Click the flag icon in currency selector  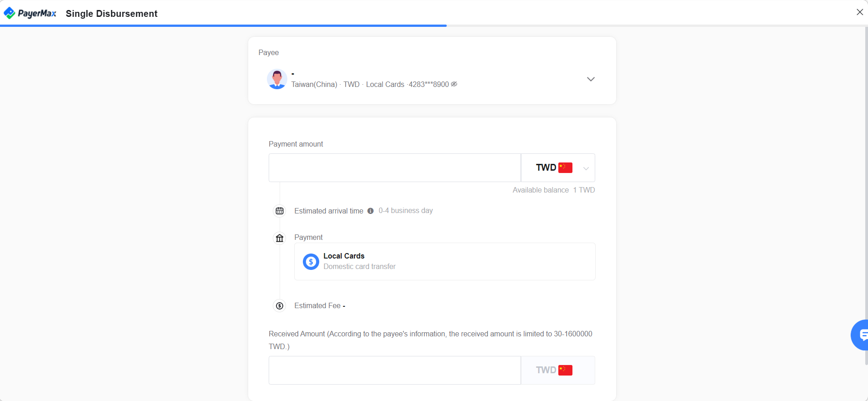click(565, 168)
